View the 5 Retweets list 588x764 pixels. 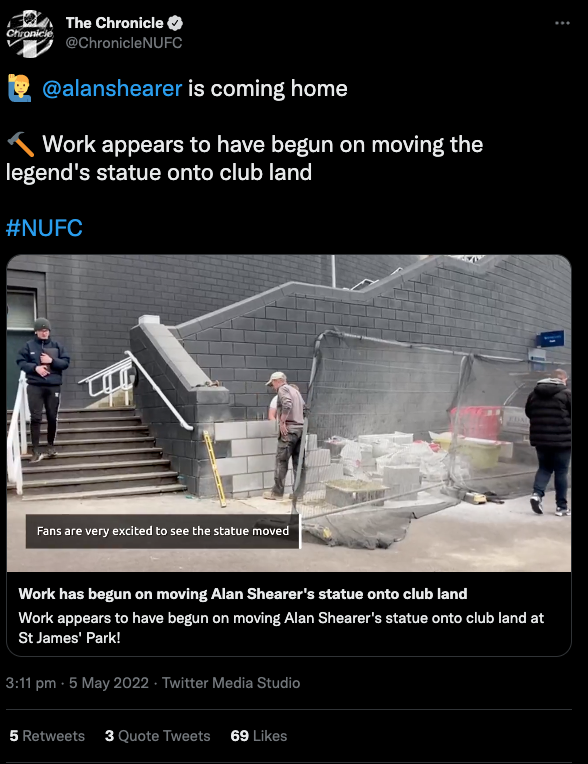coord(47,736)
